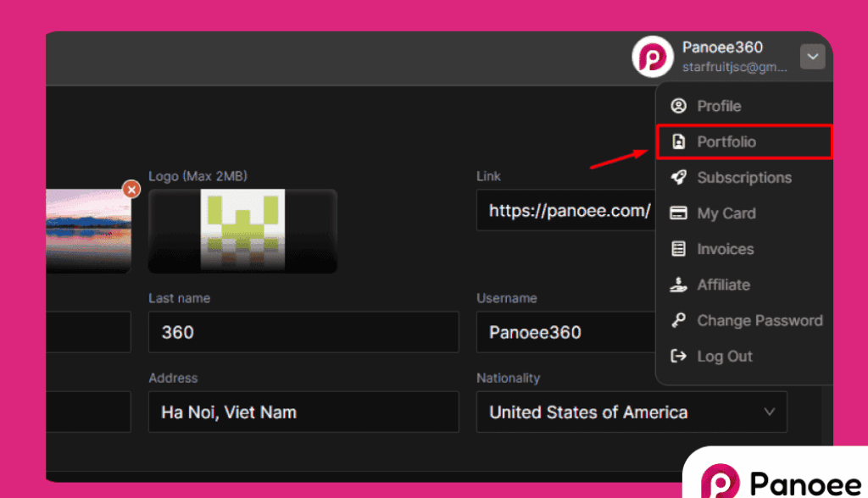
Task: Click the Profile person icon
Action: coord(678,106)
